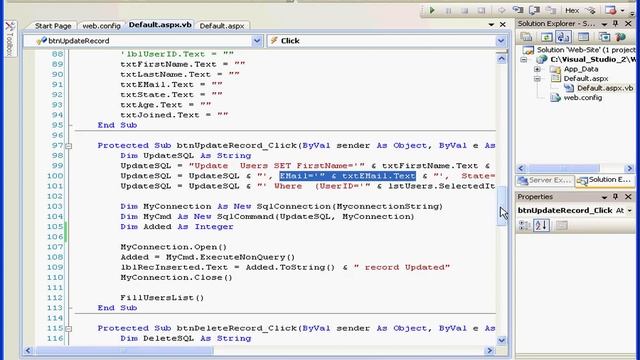
Task: Select Default.aspx.vb in Solution Explorer tree
Action: coord(605,88)
